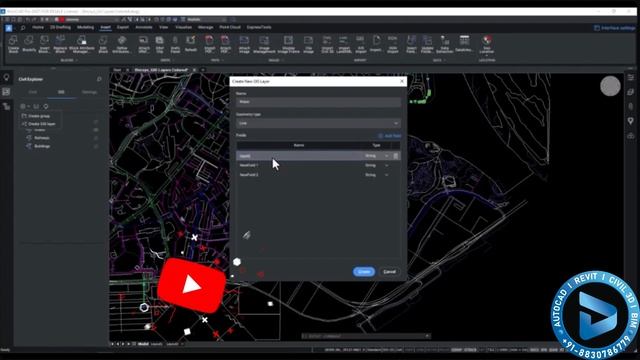The width and height of the screenshot is (640, 360).
Task: Open the Point Cloud ribbon tab
Action: (230, 27)
